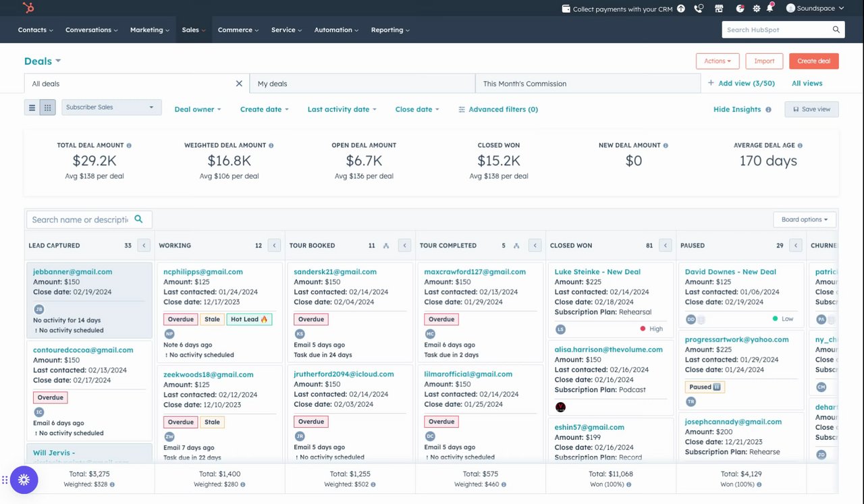
Task: Click the search magnifier in the board search
Action: 138,219
